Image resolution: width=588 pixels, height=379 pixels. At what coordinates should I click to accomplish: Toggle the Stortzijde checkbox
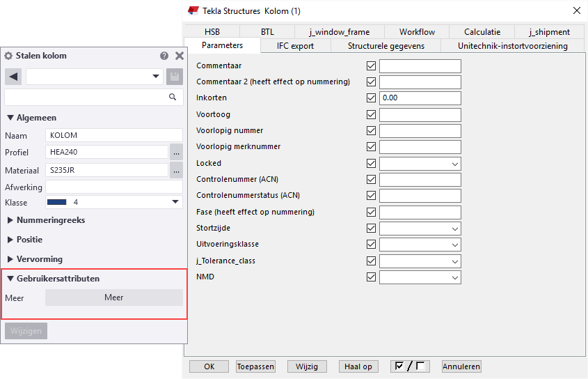[372, 229]
